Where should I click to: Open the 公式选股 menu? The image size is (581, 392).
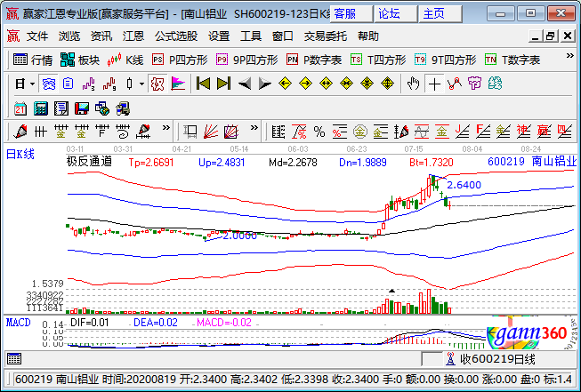[176, 36]
